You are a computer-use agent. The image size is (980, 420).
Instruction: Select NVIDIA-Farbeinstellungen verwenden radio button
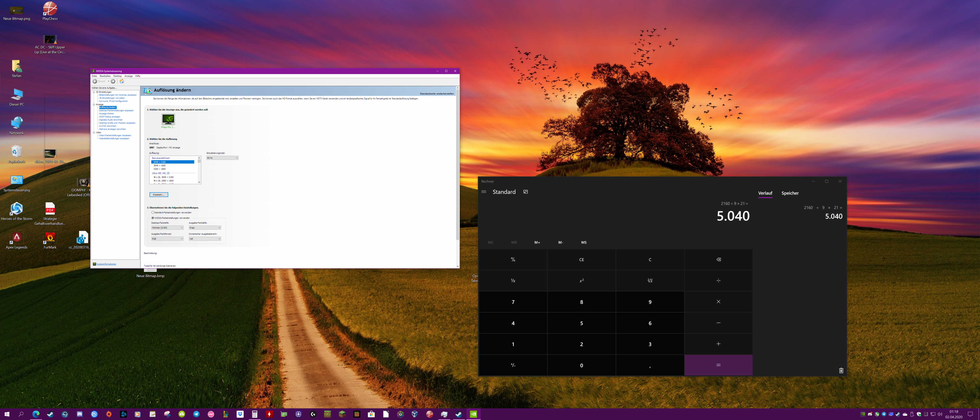tap(153, 218)
